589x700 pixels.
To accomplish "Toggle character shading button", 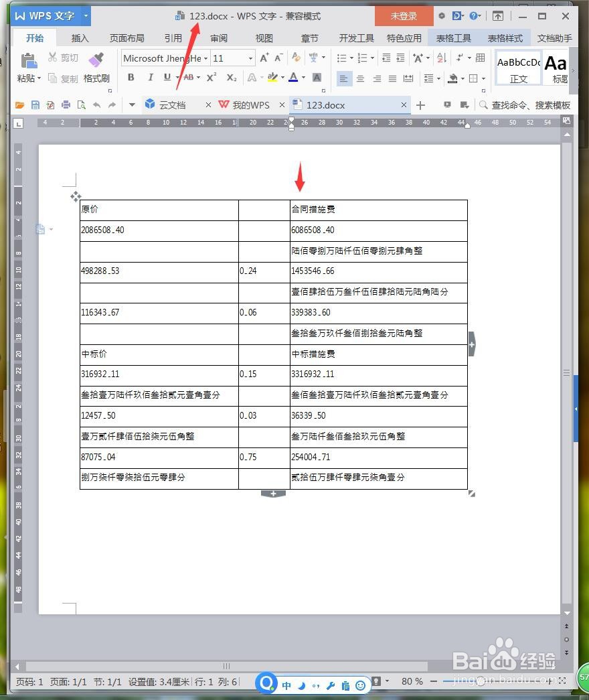I will [x=317, y=77].
